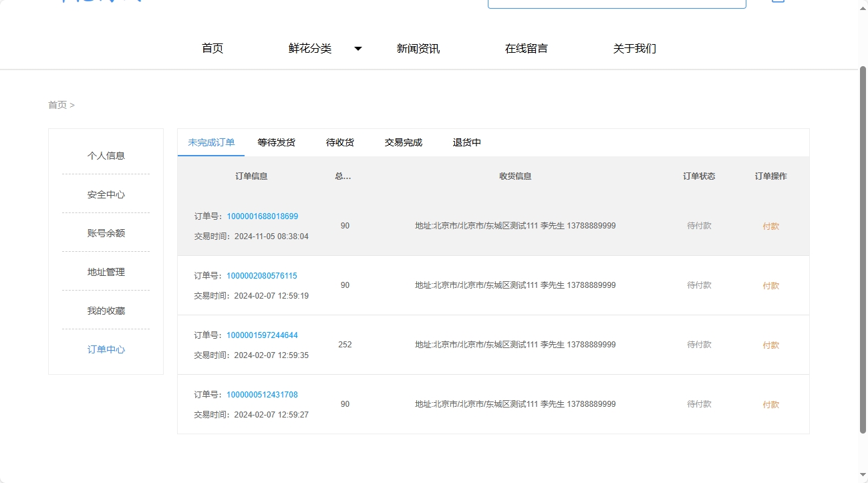Select the 退货中 tab
This screenshot has width=868, height=483.
(x=466, y=142)
